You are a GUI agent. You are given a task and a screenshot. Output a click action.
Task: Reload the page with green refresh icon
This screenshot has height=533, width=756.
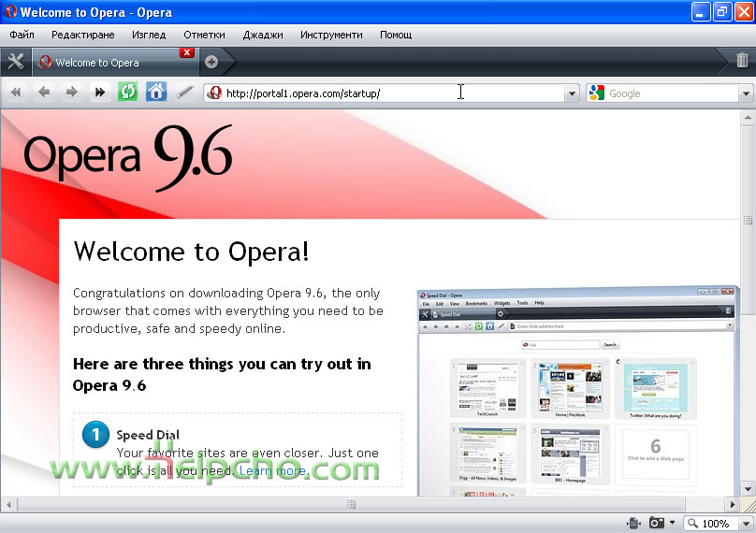pos(128,92)
